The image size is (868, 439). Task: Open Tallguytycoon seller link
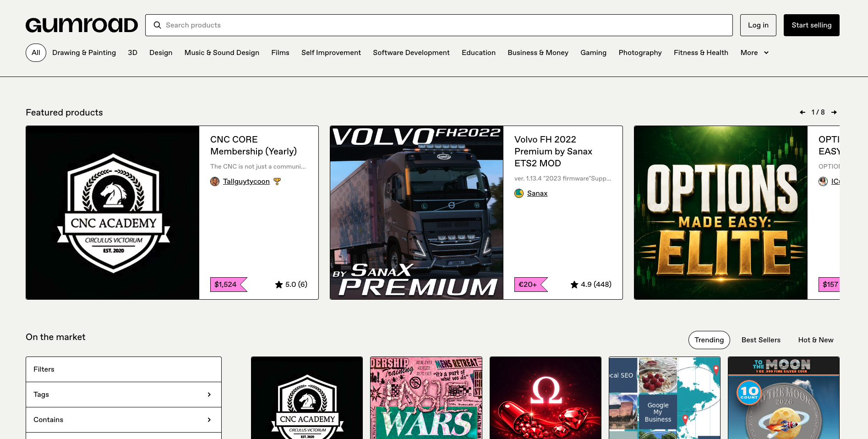coord(246,181)
